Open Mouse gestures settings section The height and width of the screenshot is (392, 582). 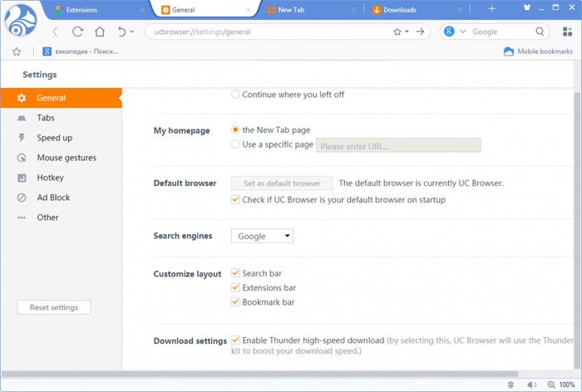(x=62, y=158)
